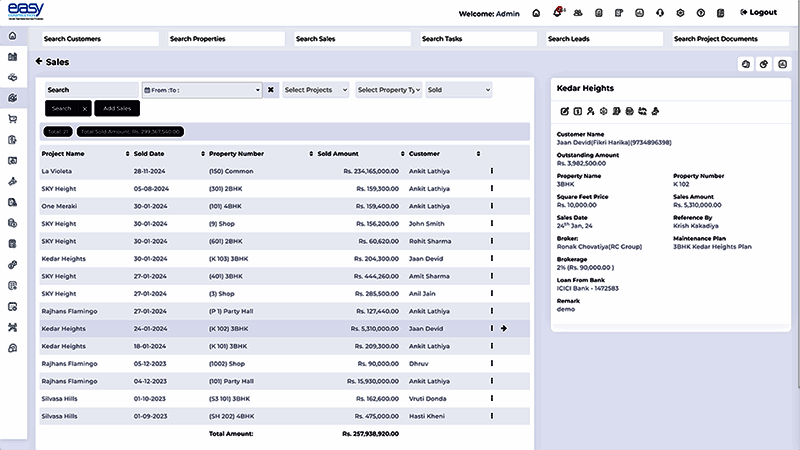
Task: Focus the Search Tasks field
Action: (x=479, y=39)
